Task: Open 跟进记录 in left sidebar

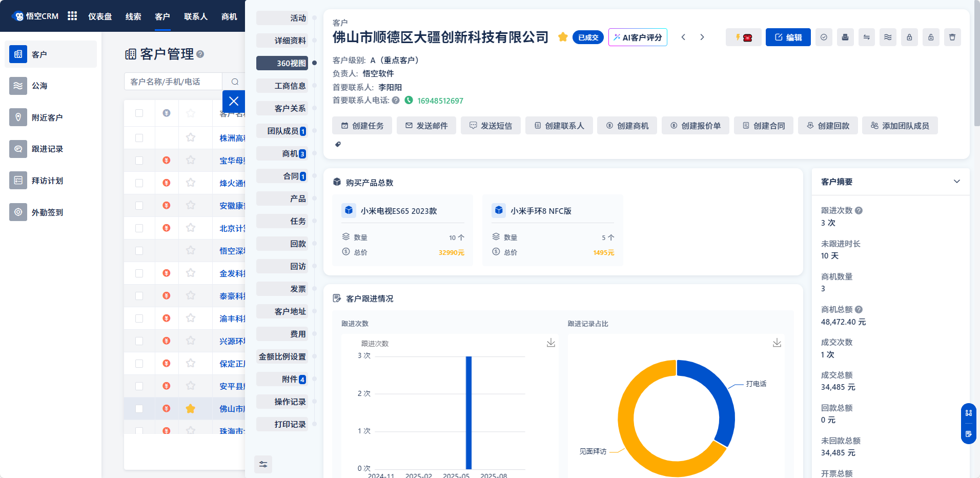Action: pyautogui.click(x=51, y=149)
